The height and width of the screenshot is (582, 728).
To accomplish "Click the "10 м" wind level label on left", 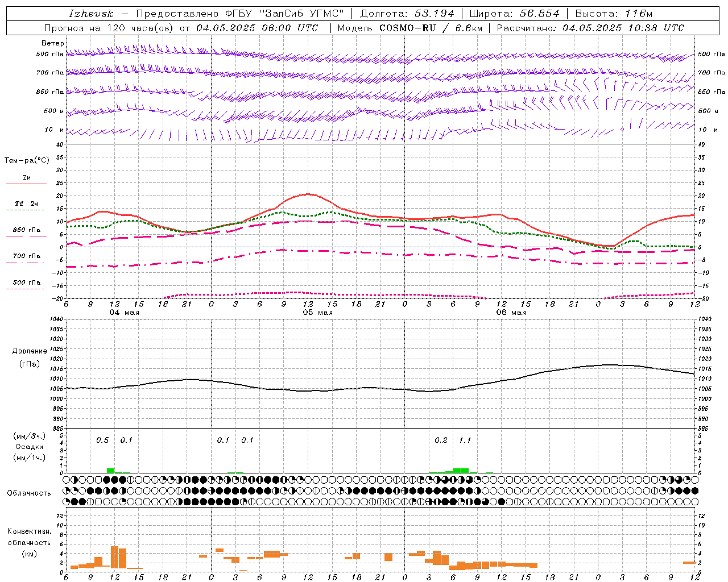I will 54,130.
